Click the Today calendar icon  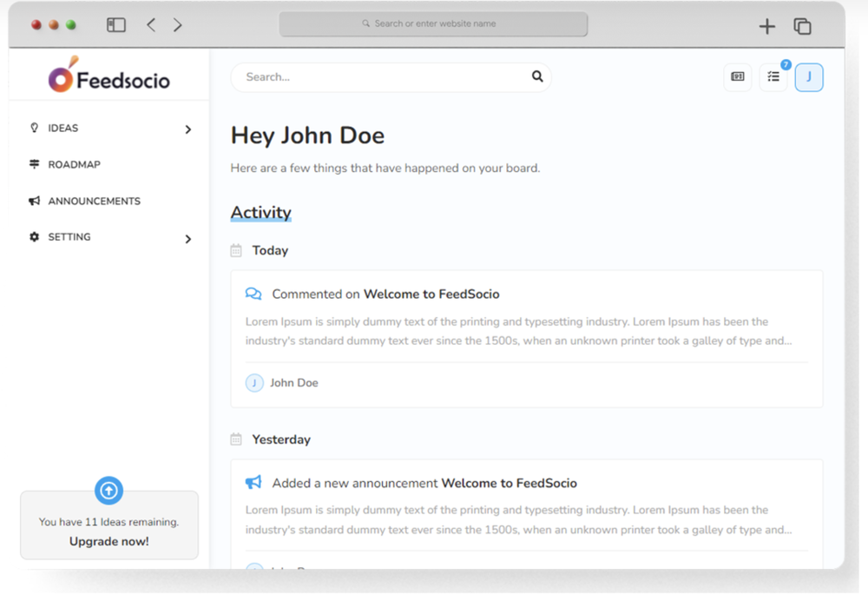(236, 250)
